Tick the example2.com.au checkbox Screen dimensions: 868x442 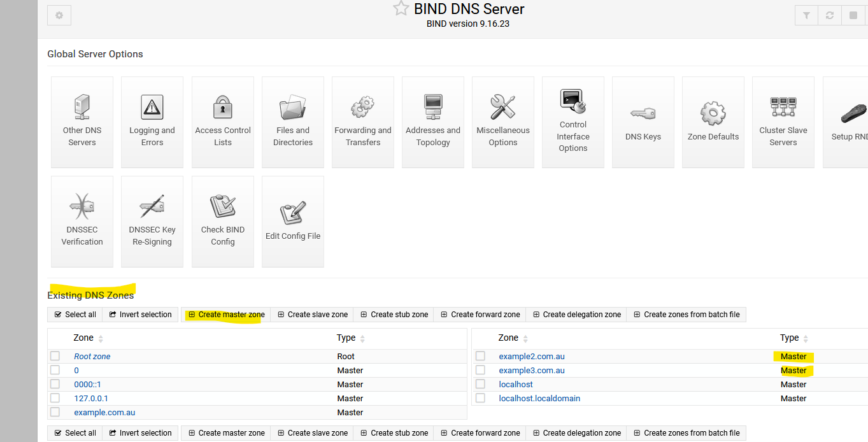[x=480, y=356]
